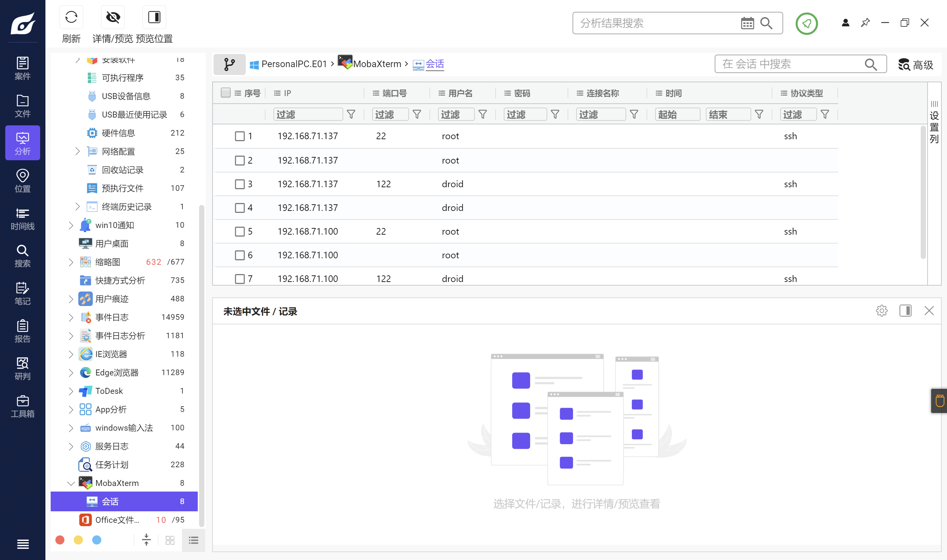
Task: Expand the 终端历史记录 tree node
Action: (x=77, y=206)
